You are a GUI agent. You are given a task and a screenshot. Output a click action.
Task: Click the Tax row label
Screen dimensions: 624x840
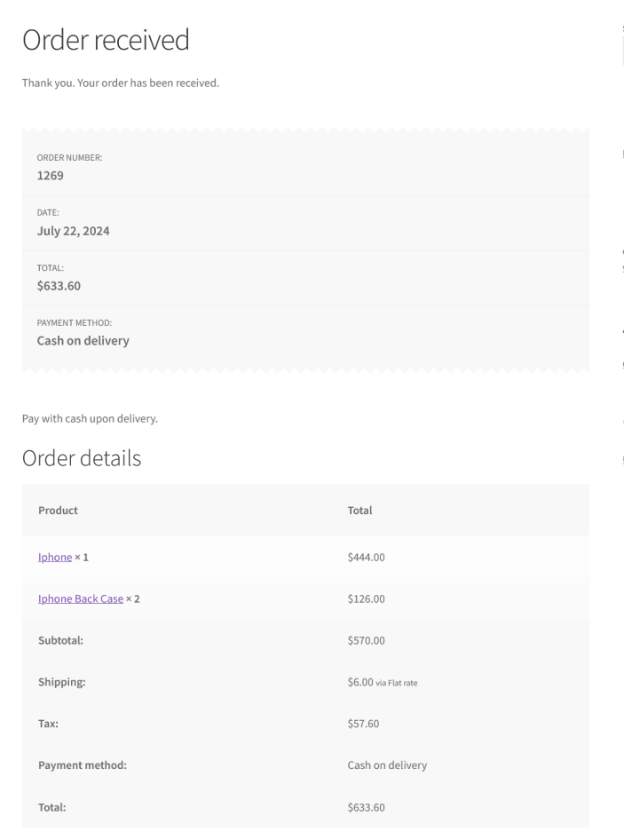tap(48, 723)
